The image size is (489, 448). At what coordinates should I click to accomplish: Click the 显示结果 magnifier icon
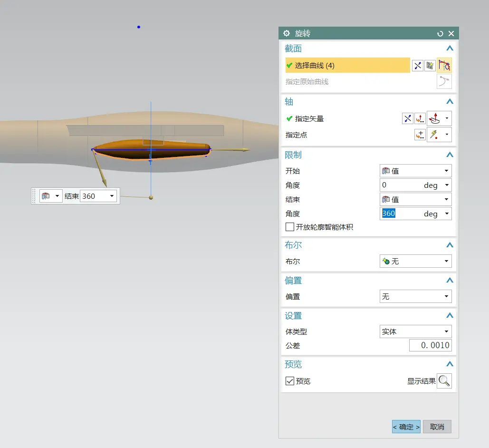point(444,381)
